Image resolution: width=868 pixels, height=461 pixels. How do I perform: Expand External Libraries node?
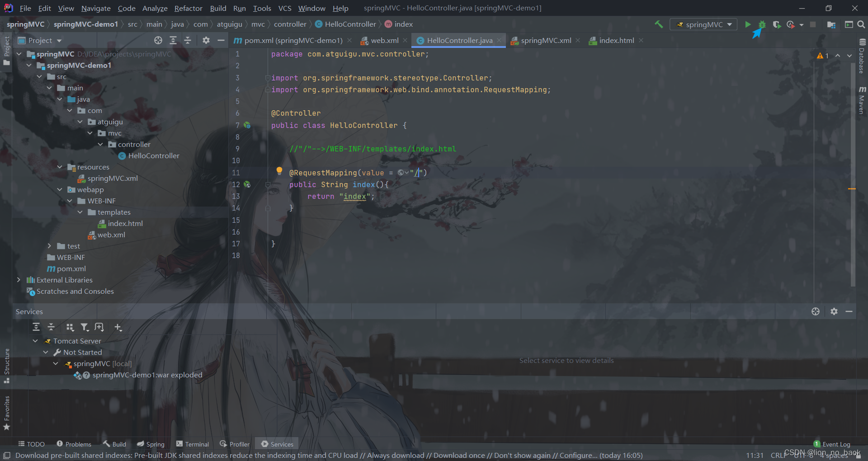click(19, 280)
